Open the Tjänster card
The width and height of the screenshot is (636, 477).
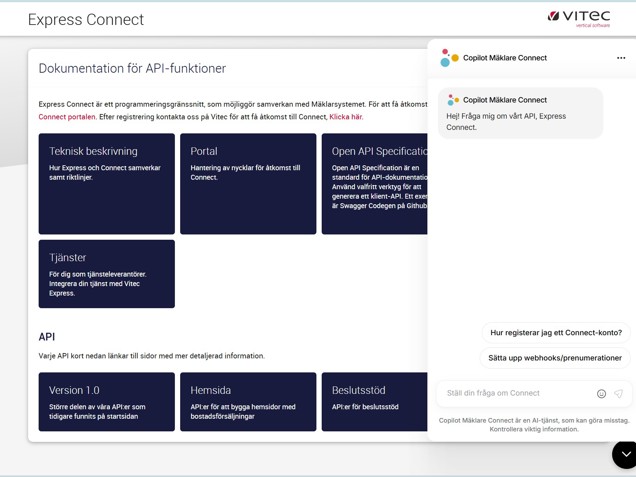106,273
